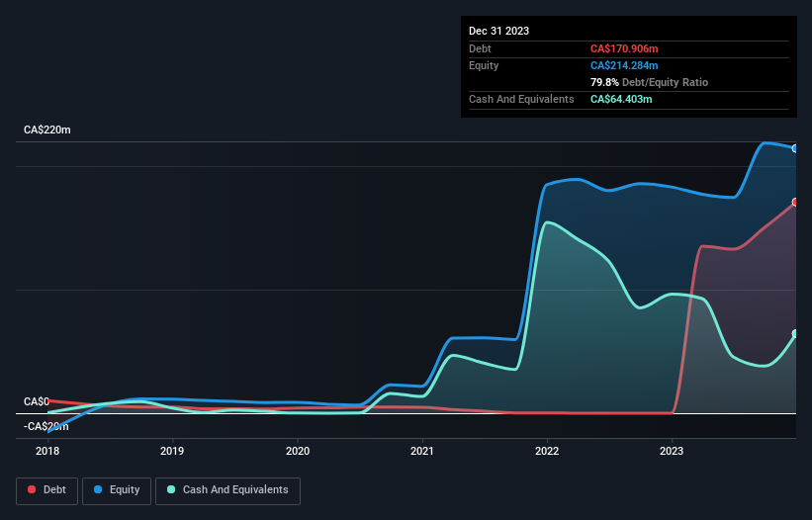
Task: Select the 2018 x-axis label
Action: click(47, 451)
